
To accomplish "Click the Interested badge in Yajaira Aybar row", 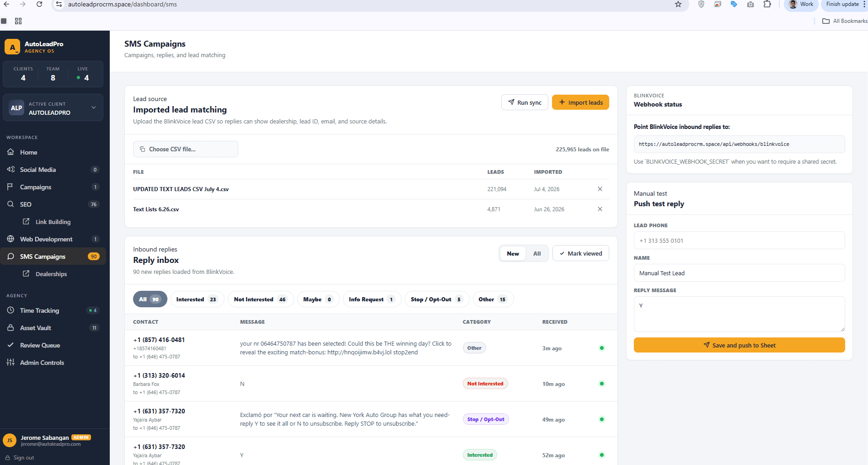I will [x=480, y=455].
